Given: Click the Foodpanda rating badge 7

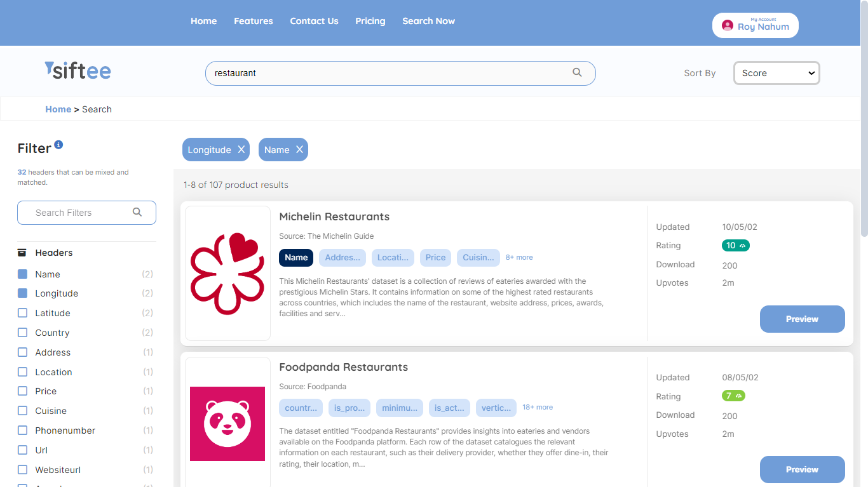Looking at the screenshot, I should 733,396.
